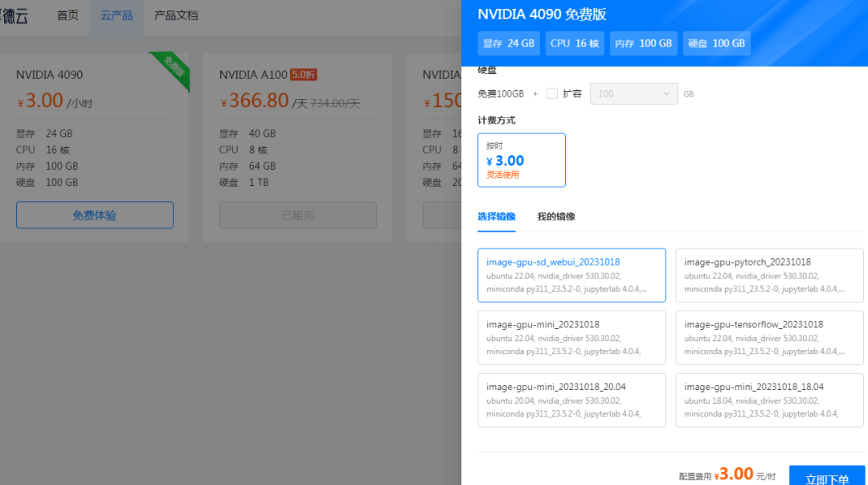Switch to the 我的镜像 tab

click(x=556, y=216)
